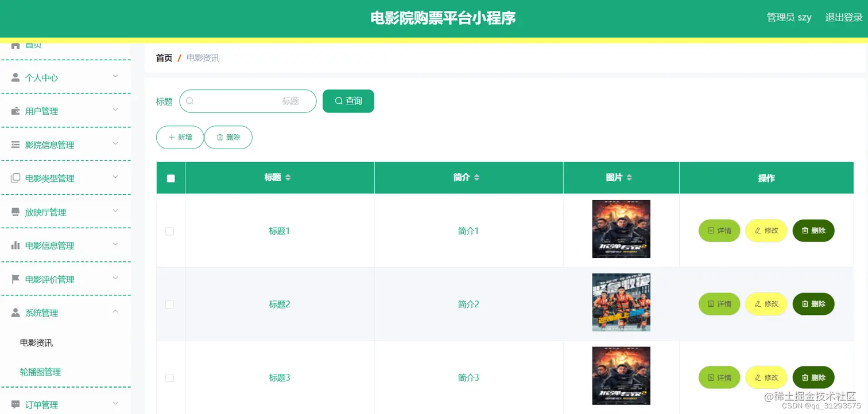Open 详情 for the 标题1 row
This screenshot has width=868, height=414.
(719, 231)
